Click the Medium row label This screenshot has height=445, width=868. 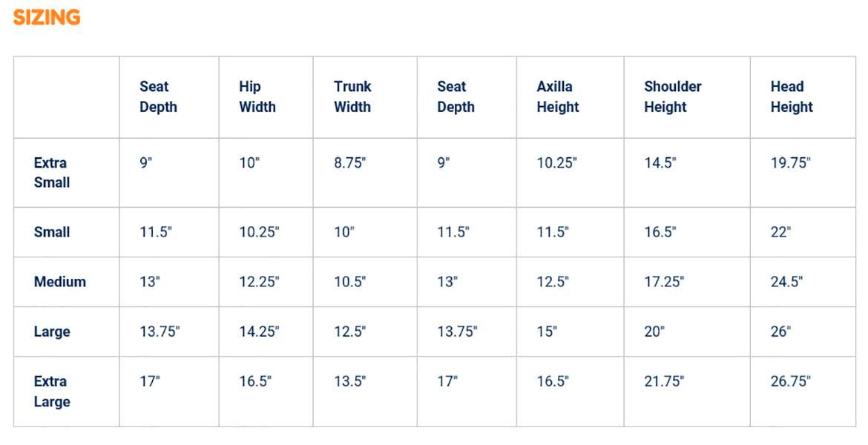pyautogui.click(x=59, y=282)
